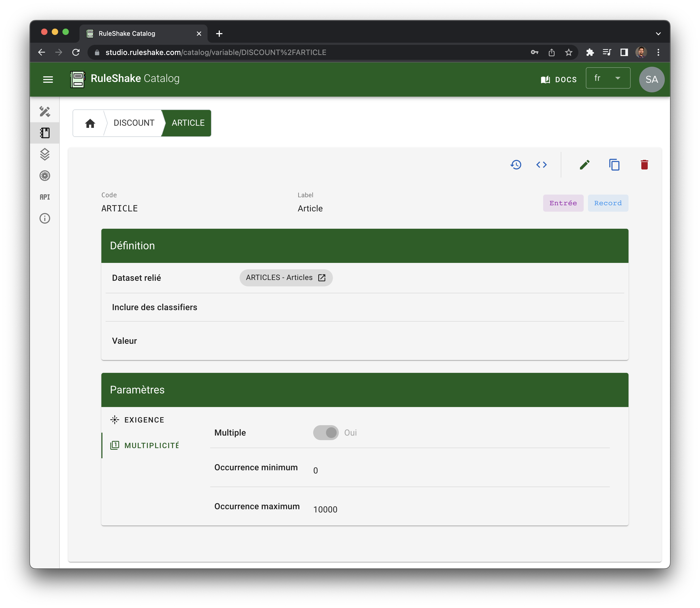Open the DOCS documentation link
Viewport: 700px width, 608px height.
(x=559, y=79)
